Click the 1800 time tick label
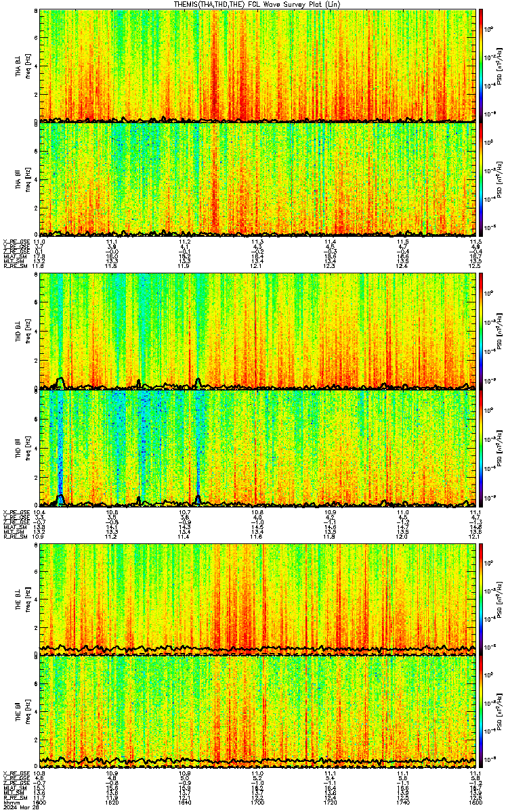This screenshot has width=508, height=812. [474, 802]
